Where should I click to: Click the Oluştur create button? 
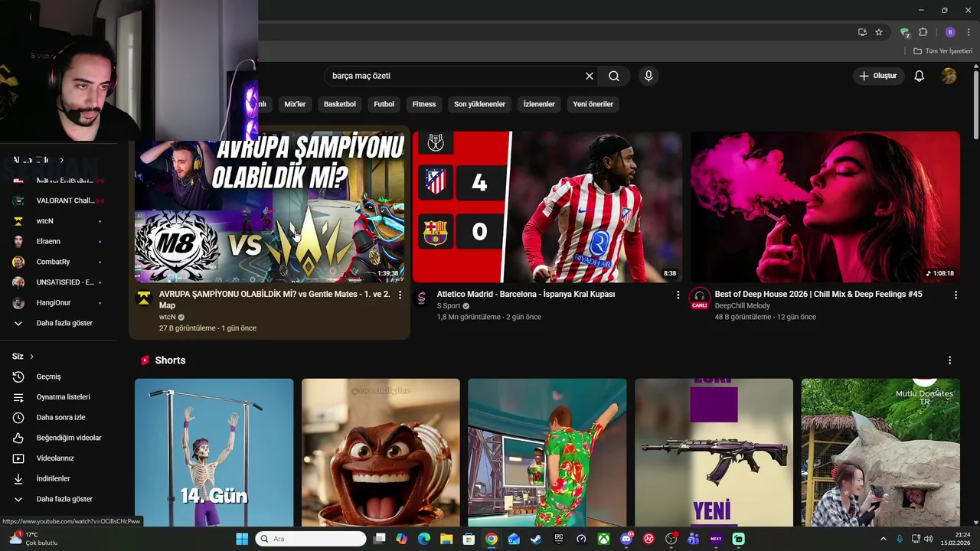click(x=878, y=76)
